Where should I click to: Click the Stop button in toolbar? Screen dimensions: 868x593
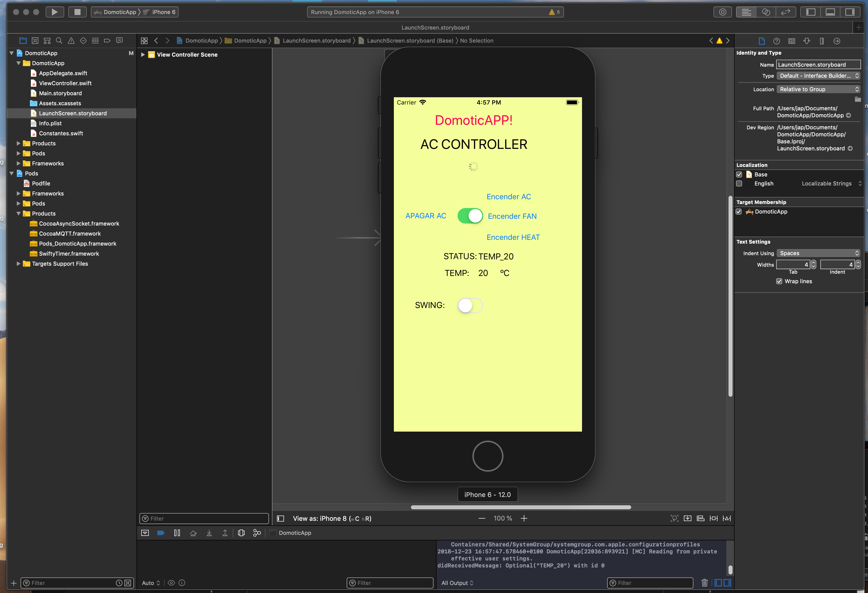pos(77,12)
